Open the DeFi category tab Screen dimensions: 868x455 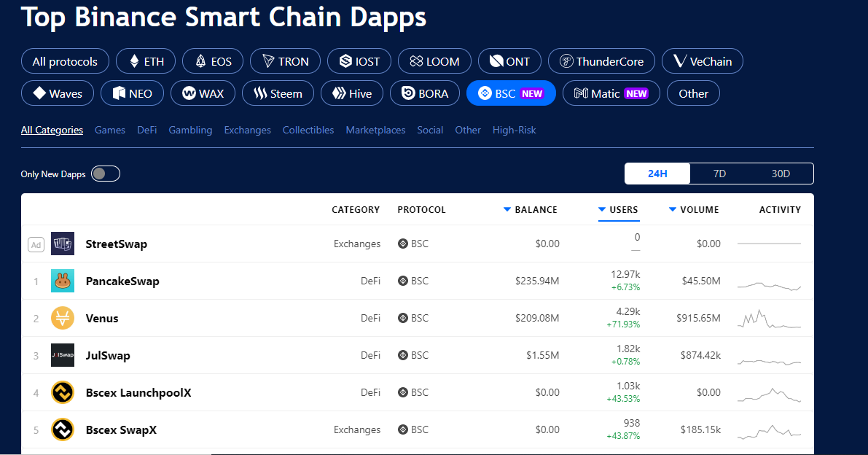pos(146,130)
